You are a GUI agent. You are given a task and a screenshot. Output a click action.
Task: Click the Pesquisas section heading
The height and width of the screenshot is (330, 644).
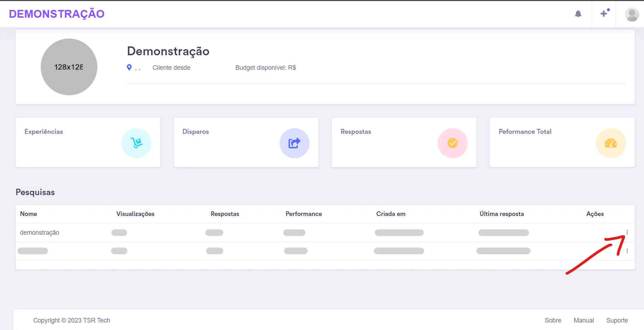(35, 192)
